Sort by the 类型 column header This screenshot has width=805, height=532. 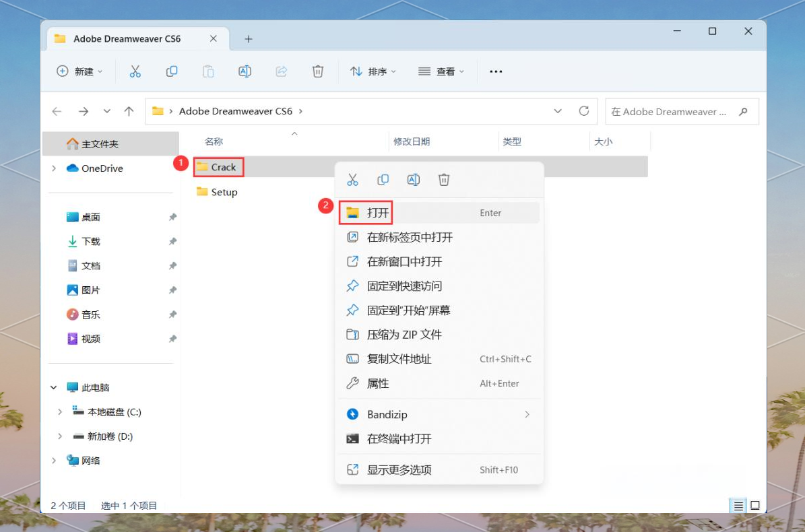click(x=512, y=141)
